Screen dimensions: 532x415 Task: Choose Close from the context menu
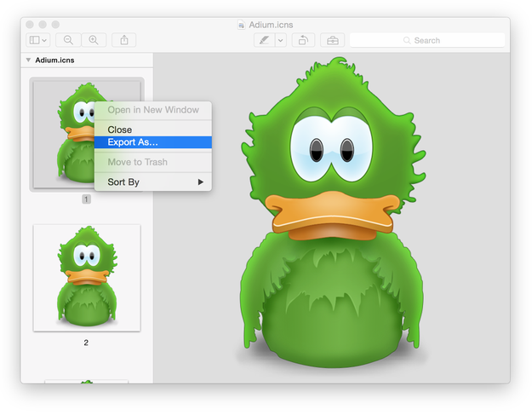(x=153, y=130)
